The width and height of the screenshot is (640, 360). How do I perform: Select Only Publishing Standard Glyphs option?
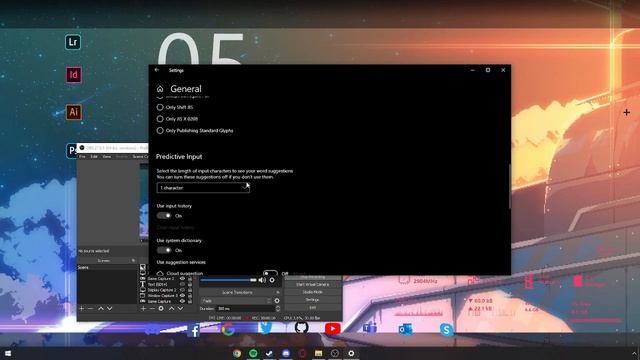pos(160,131)
